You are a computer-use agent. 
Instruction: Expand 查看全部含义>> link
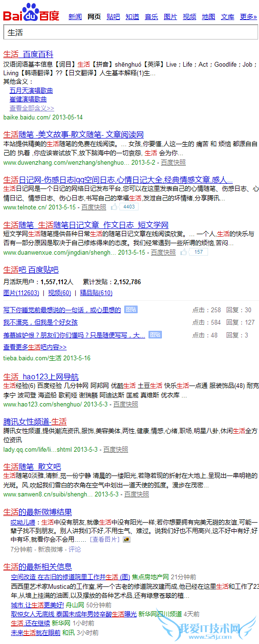click(32, 108)
